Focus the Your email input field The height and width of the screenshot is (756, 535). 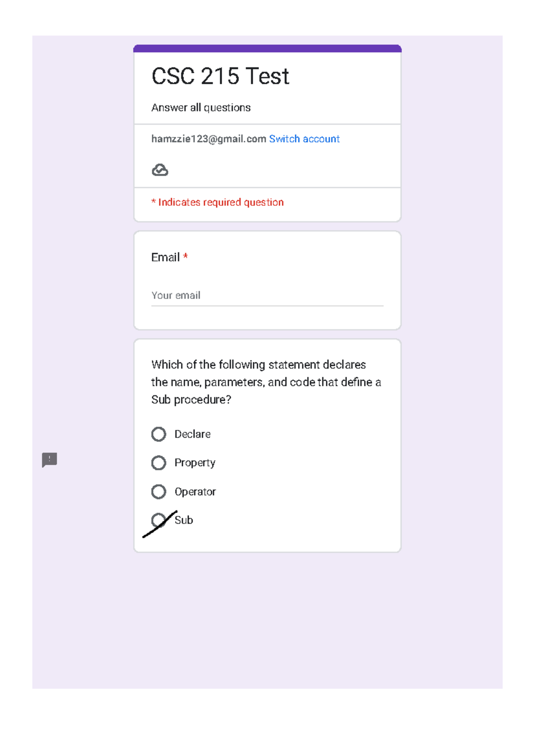point(267,296)
